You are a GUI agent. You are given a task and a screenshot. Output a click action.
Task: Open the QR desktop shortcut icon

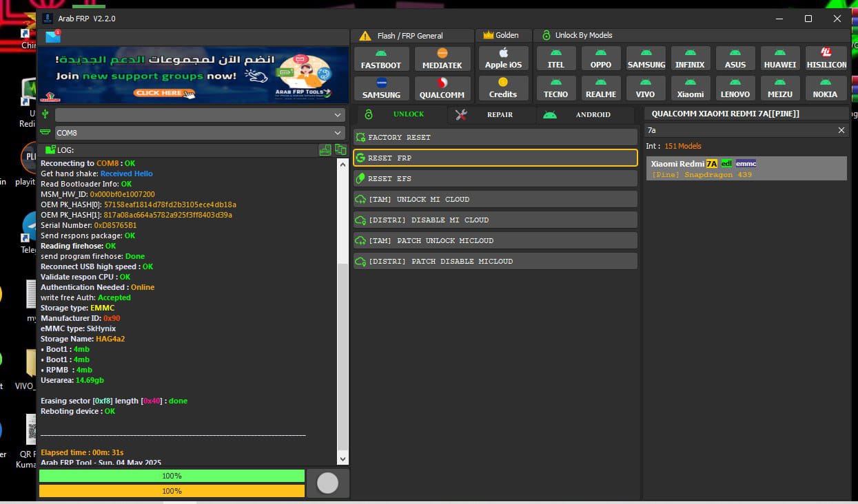[29, 441]
